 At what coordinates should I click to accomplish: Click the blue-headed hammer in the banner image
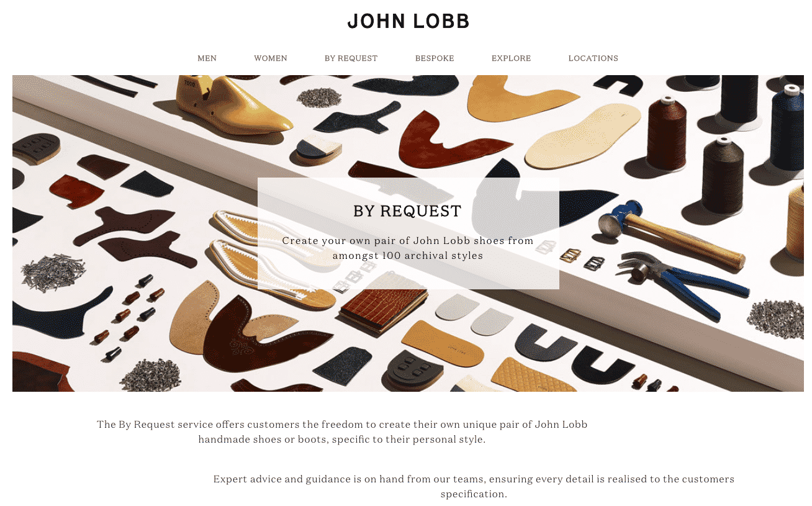coord(670,234)
